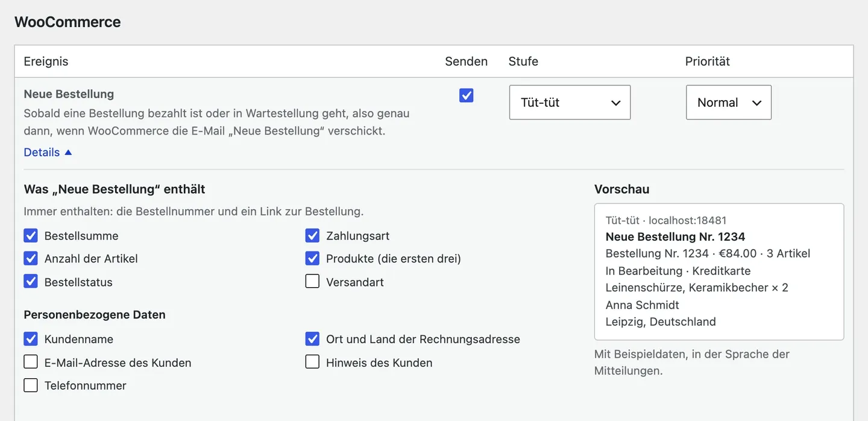Click preview title Neue Bestellung Nr. 1234
Viewport: 868px width, 421px height.
click(675, 237)
